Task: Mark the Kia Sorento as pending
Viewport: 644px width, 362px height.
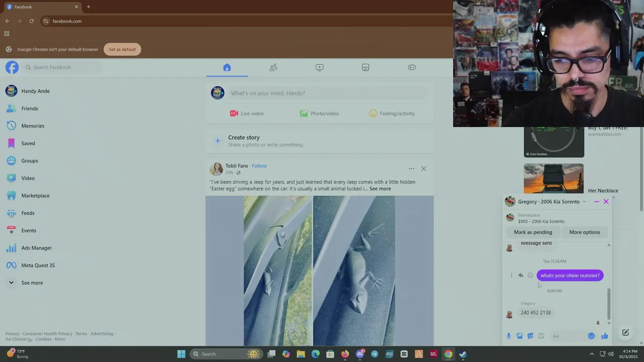Action: click(533, 232)
